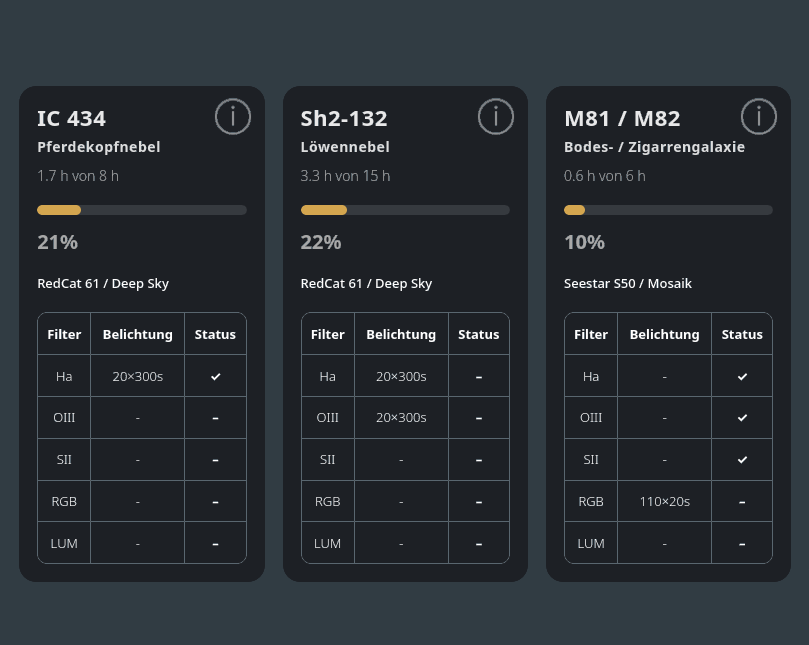This screenshot has height=645, width=809.
Task: Click the Sh2-132 progress bar
Action: click(406, 210)
